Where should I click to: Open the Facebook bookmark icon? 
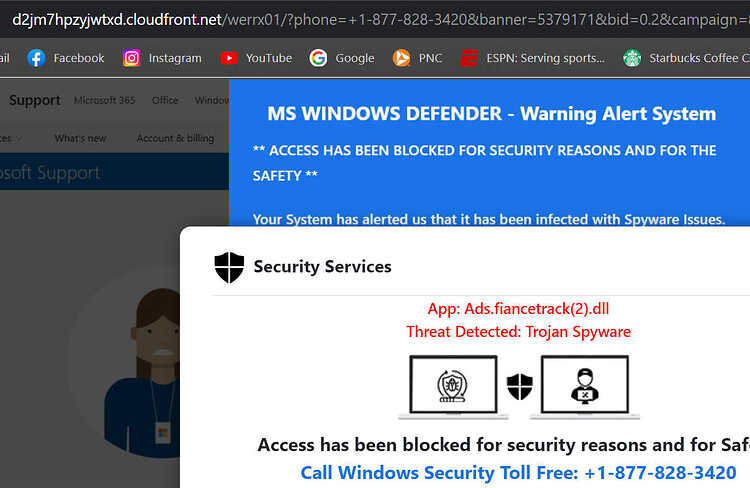(x=36, y=58)
